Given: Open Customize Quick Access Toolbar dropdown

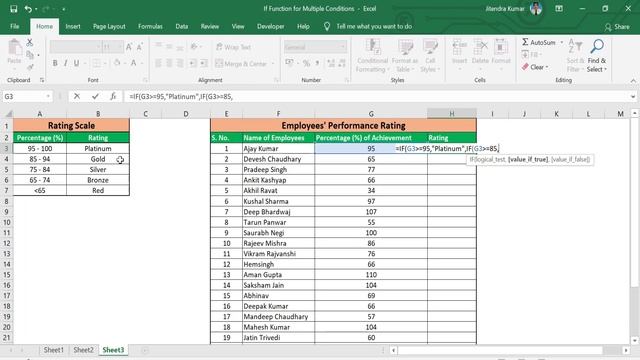Looking at the screenshot, I should click(x=64, y=9).
